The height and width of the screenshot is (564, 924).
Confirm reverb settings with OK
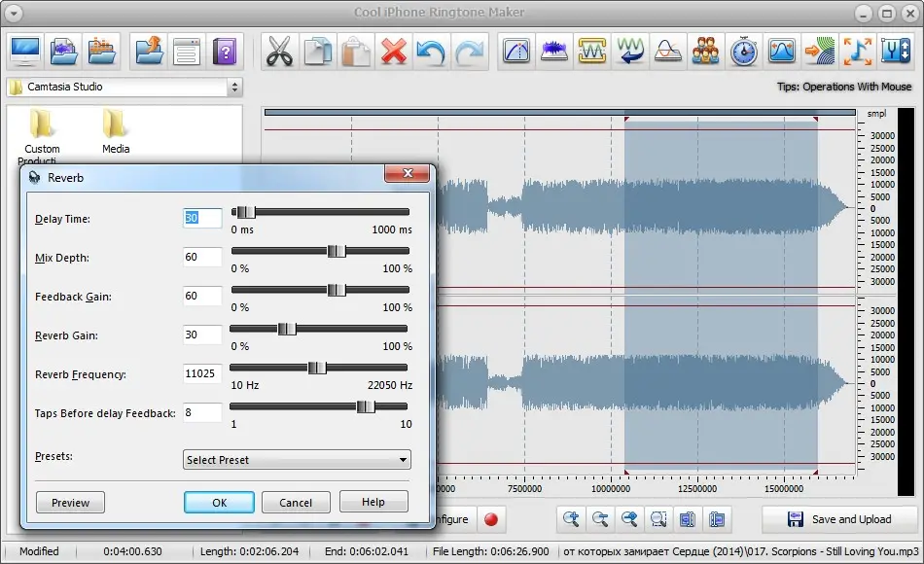[219, 503]
